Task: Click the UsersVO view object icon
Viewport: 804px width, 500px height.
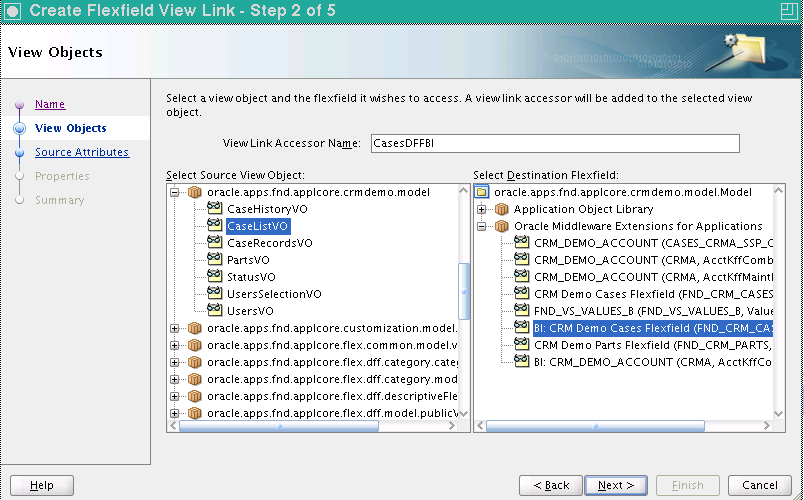Action: click(x=214, y=310)
